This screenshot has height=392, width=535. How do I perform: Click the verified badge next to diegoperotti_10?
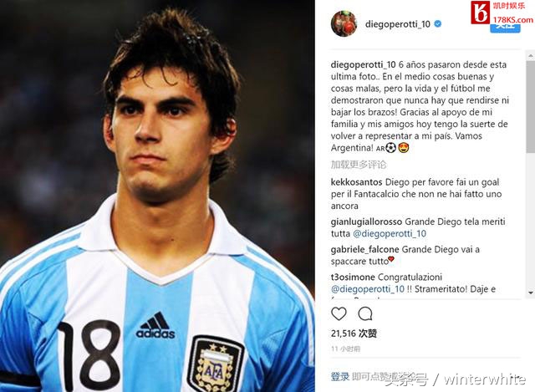438,24
